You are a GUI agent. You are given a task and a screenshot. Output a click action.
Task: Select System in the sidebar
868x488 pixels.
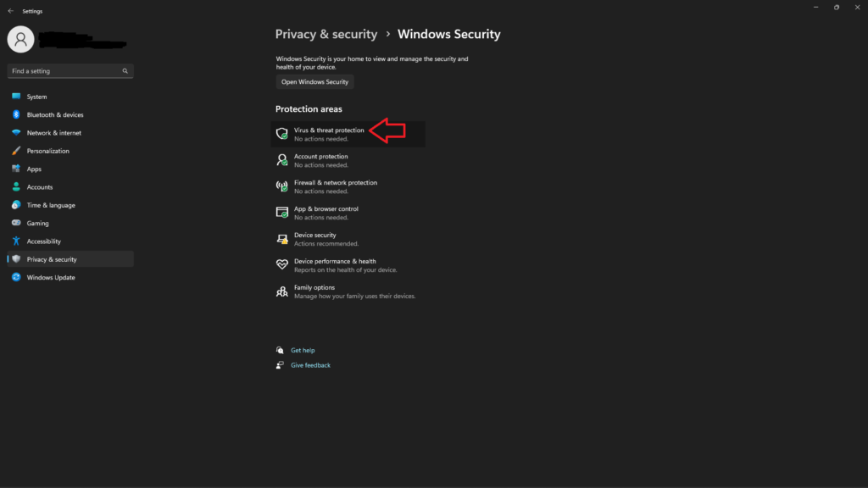click(36, 97)
